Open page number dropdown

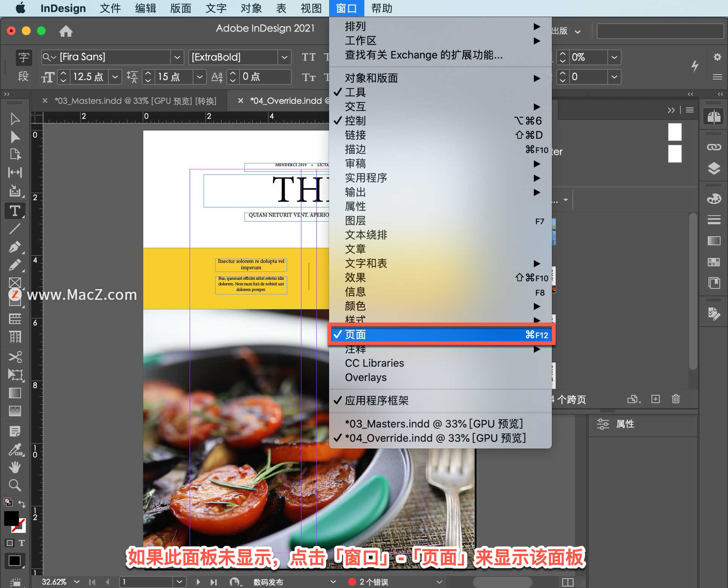pos(180,582)
